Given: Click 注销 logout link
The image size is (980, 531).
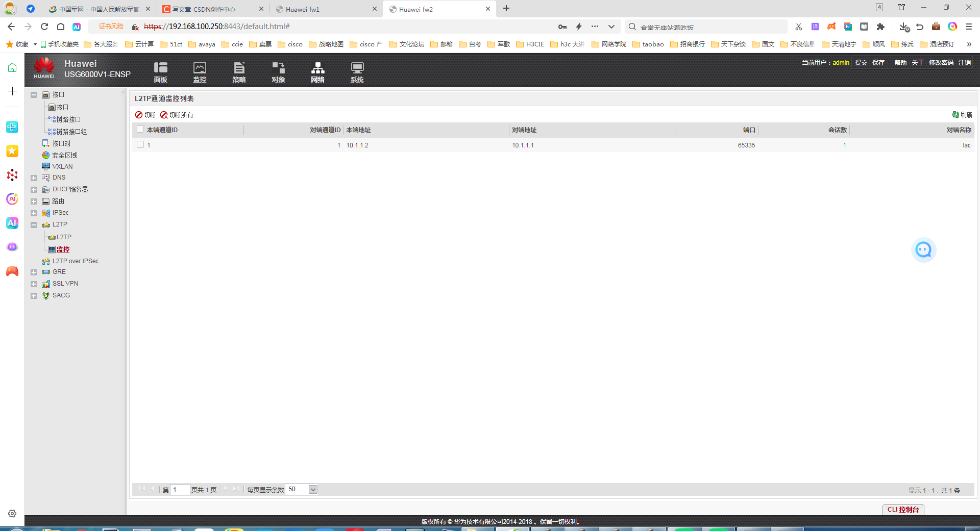Looking at the screenshot, I should pyautogui.click(x=965, y=63).
